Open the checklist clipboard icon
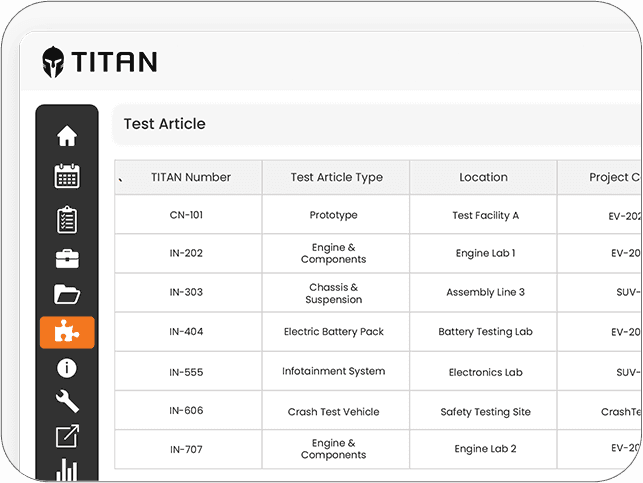Screen dimensions: 643x483 click(x=67, y=220)
